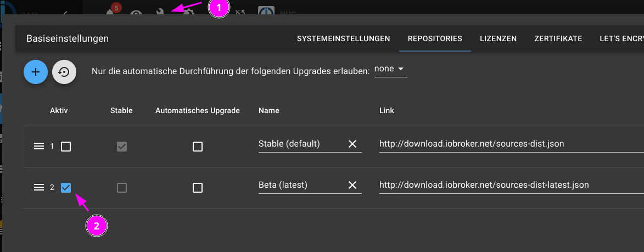Enable Automatisches Upgrade for Beta (latest)
Image resolution: width=644 pixels, height=252 pixels.
click(x=198, y=188)
